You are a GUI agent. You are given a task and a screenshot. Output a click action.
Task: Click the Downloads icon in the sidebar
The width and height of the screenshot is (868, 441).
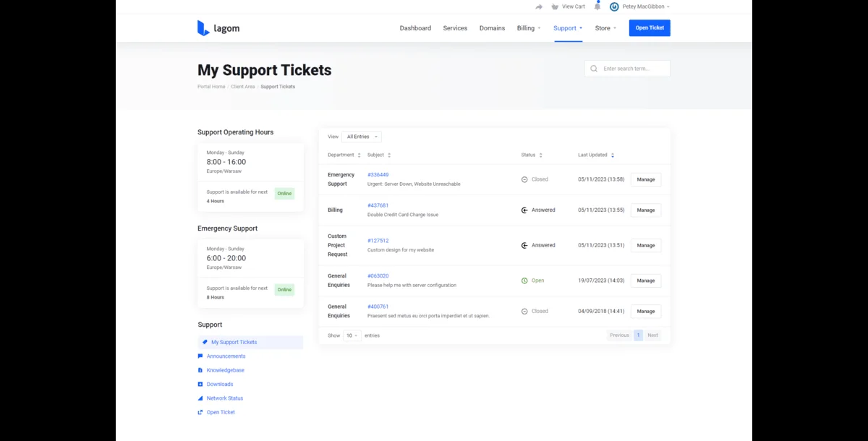pos(200,384)
